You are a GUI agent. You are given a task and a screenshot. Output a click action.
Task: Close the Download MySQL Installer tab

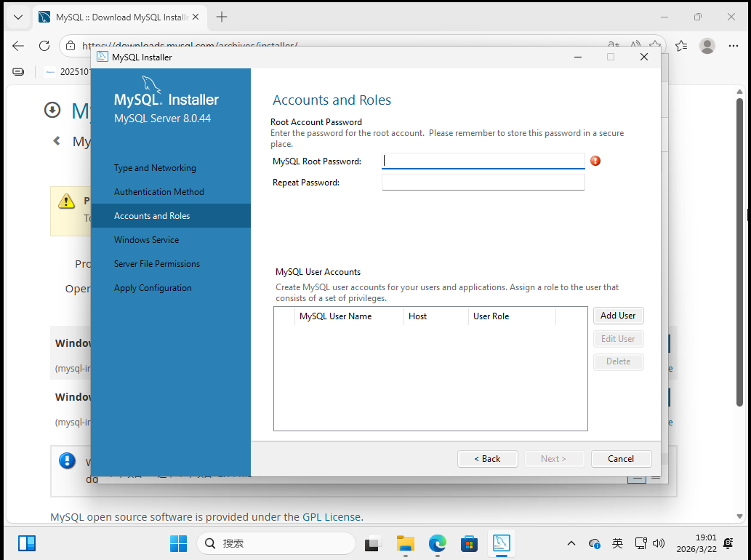[x=196, y=17]
